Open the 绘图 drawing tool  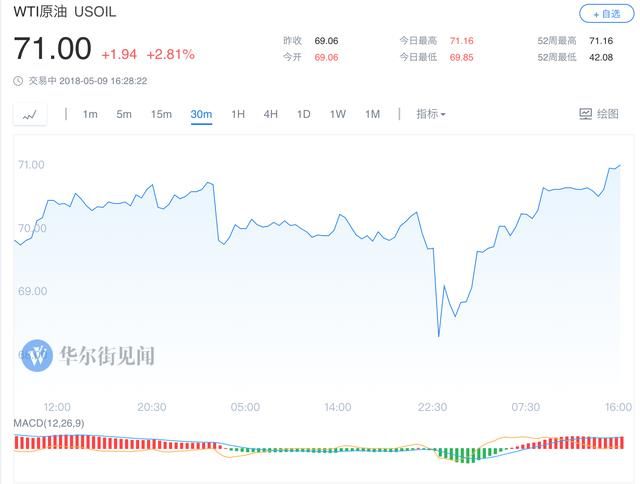pos(599,114)
